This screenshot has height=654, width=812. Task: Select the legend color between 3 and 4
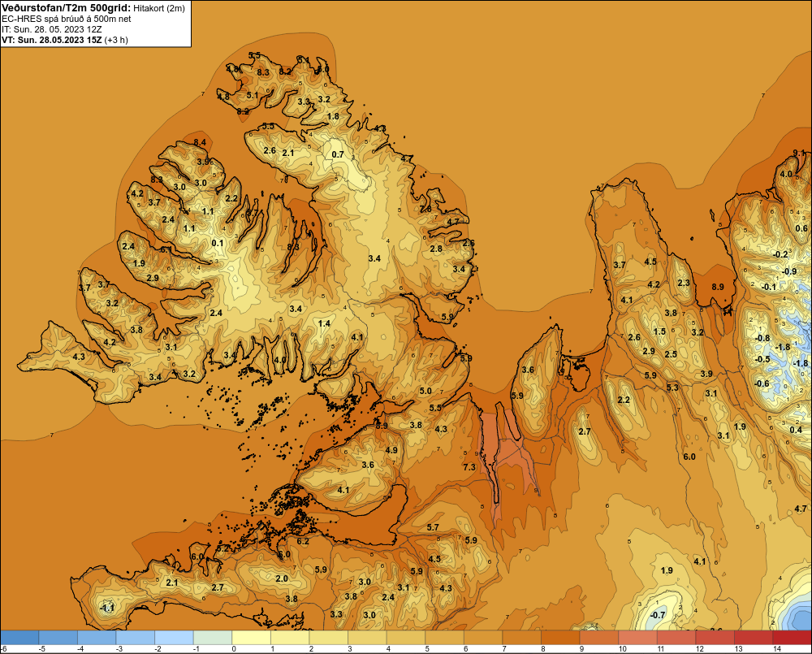pos(367,637)
